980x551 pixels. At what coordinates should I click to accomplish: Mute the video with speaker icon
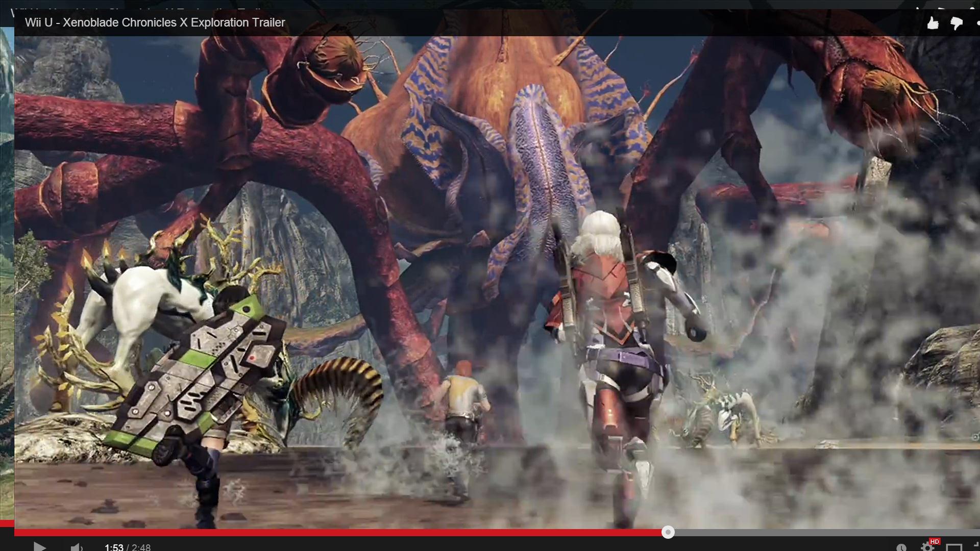(77, 547)
